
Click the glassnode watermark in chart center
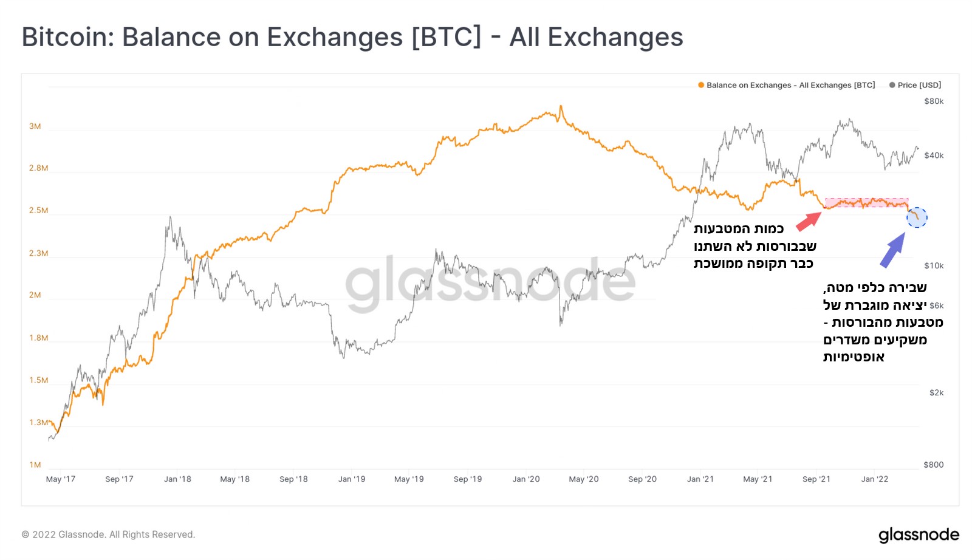(490, 283)
